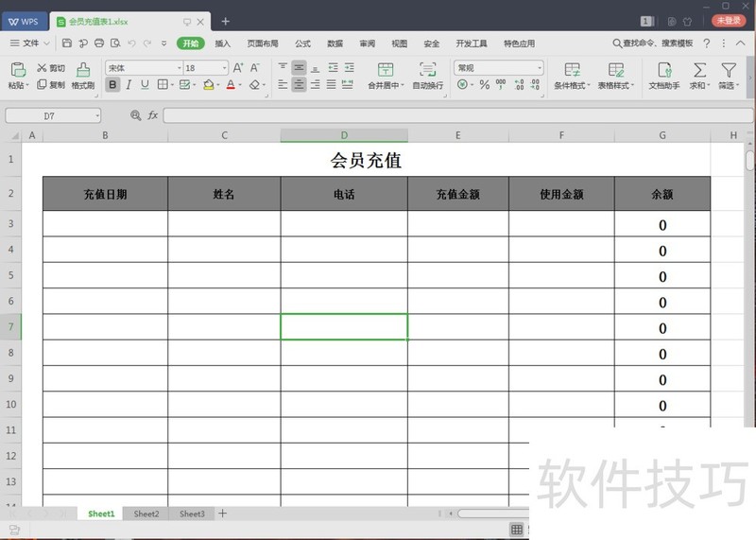Click the percent style icon
The height and width of the screenshot is (540, 756).
coord(484,85)
